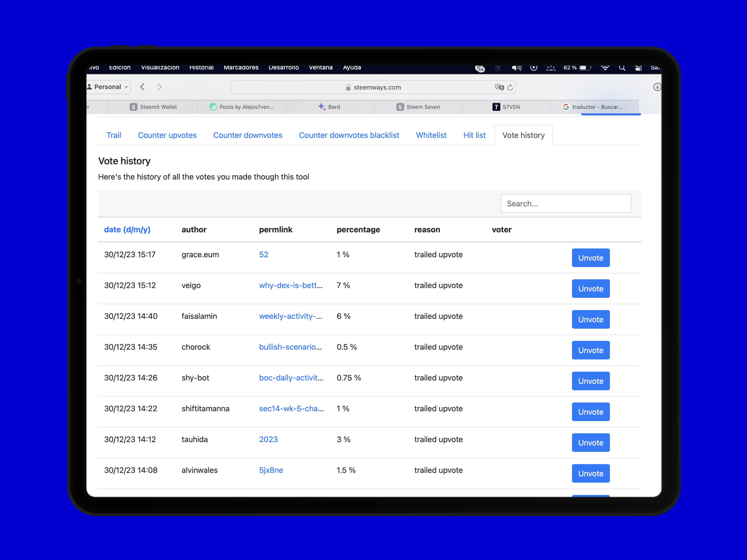
Task: Open the Visualización menu
Action: [160, 68]
